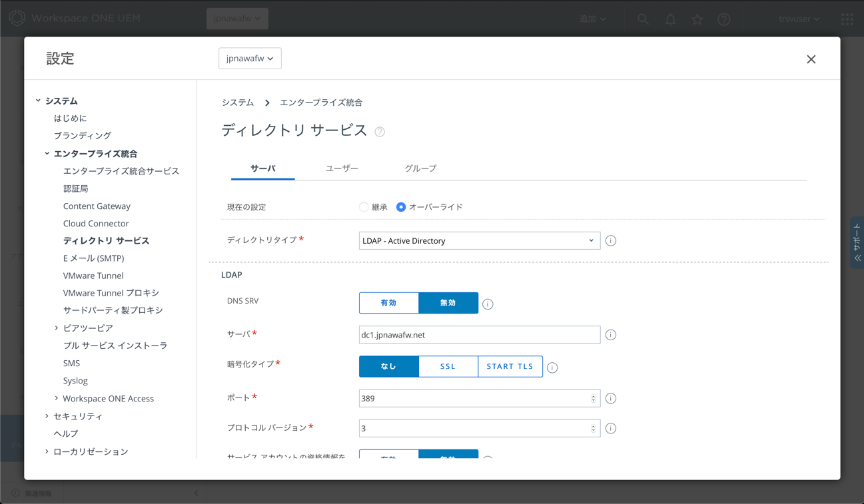864x504 pixels.
Task: Open ヘルプ in the sidebar
Action: [66, 433]
